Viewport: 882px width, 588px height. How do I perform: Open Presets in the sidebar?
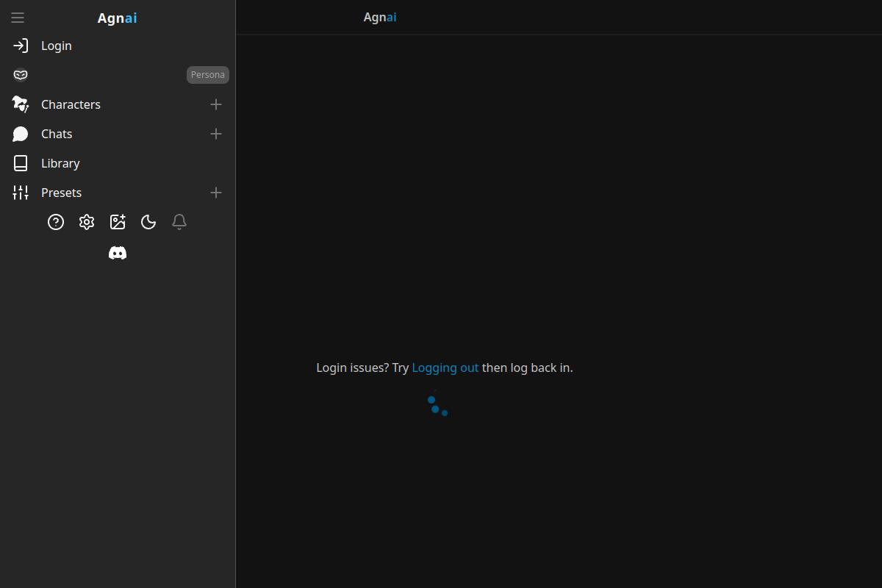click(61, 193)
